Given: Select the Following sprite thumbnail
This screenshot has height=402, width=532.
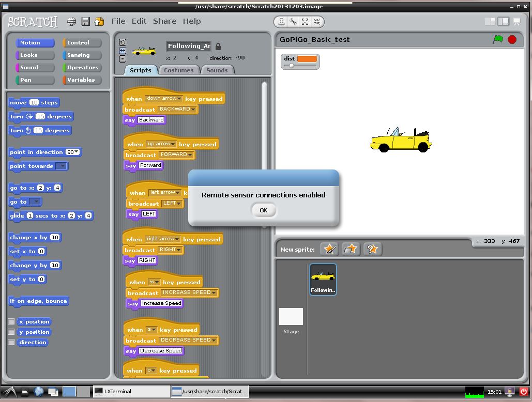Looking at the screenshot, I should pyautogui.click(x=323, y=280).
